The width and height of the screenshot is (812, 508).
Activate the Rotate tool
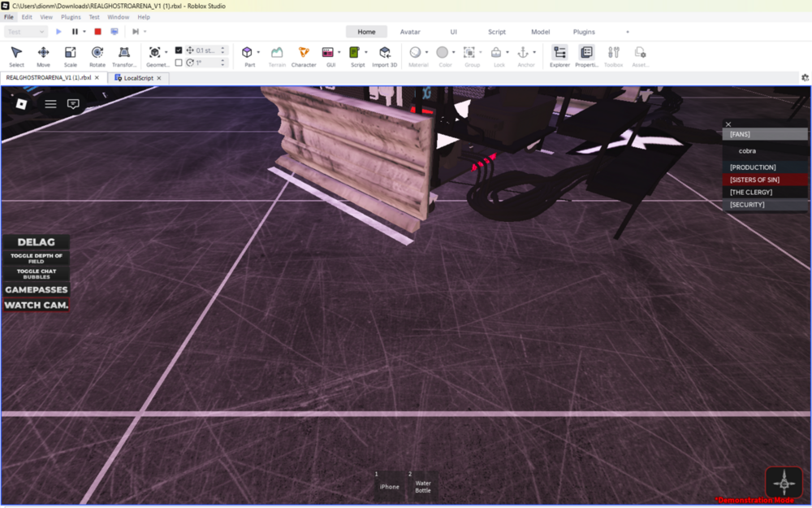pos(97,56)
